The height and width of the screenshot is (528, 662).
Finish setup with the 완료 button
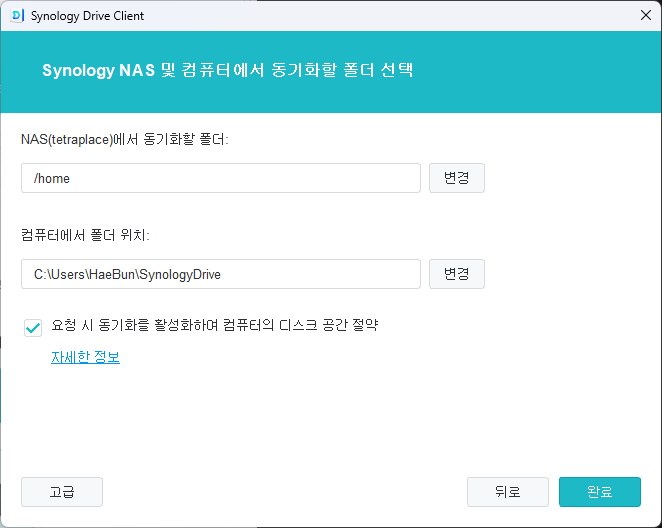point(600,492)
